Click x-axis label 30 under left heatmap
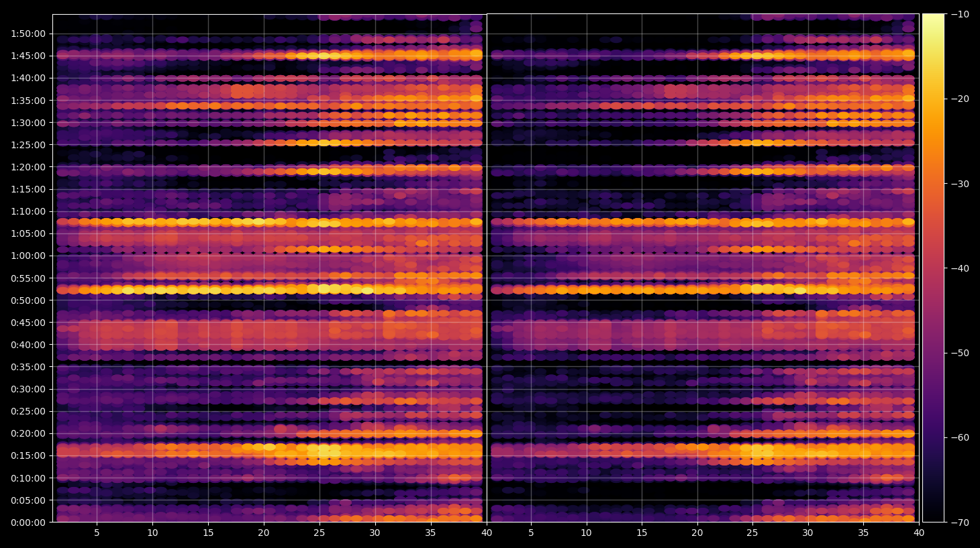The width and height of the screenshot is (980, 548). pyautogui.click(x=375, y=533)
